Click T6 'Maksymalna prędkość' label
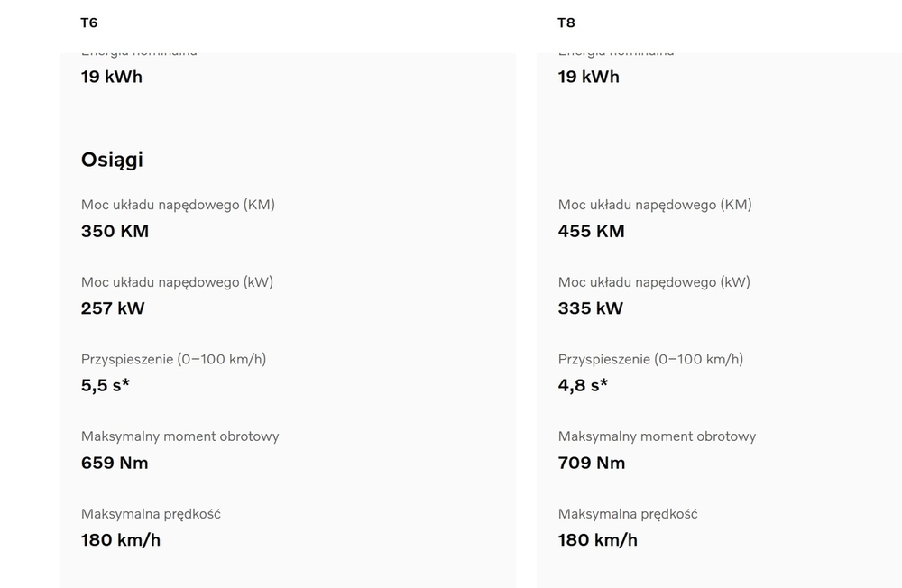Viewport: 902px width, 588px height. click(151, 514)
